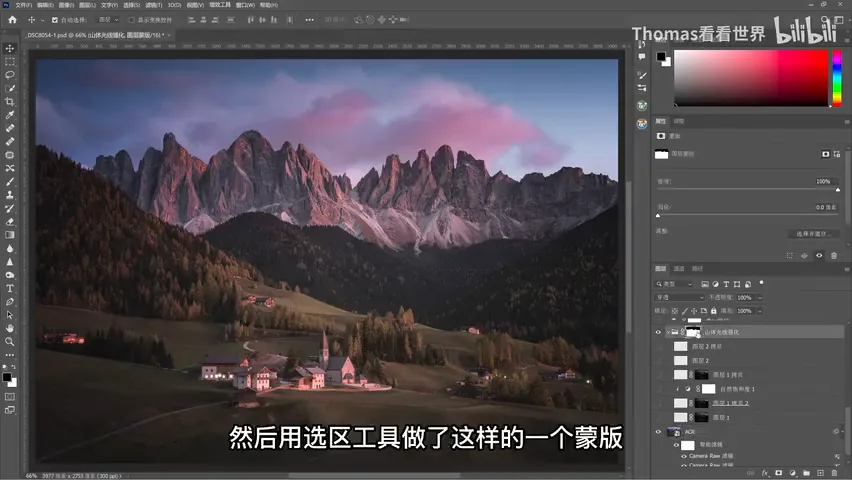Switch to the 路径 paths tab
The height and width of the screenshot is (480, 852).
698,269
